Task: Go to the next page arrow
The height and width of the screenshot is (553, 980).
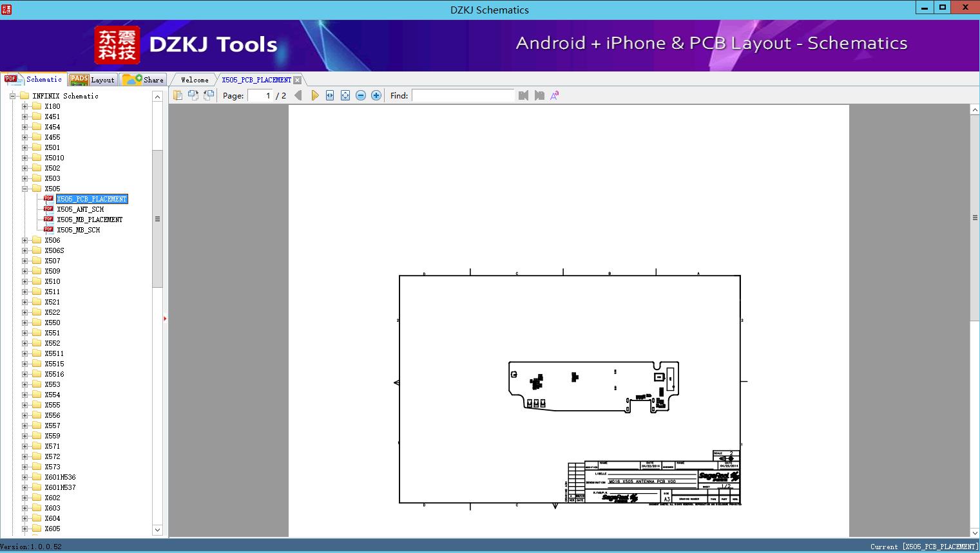Action: pyautogui.click(x=314, y=95)
